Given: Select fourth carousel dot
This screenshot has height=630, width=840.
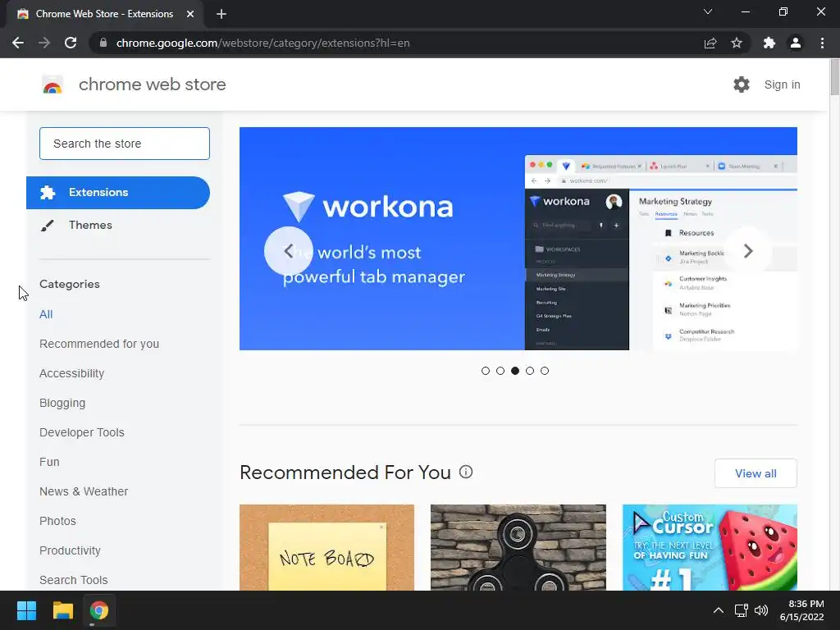Looking at the screenshot, I should point(530,371).
